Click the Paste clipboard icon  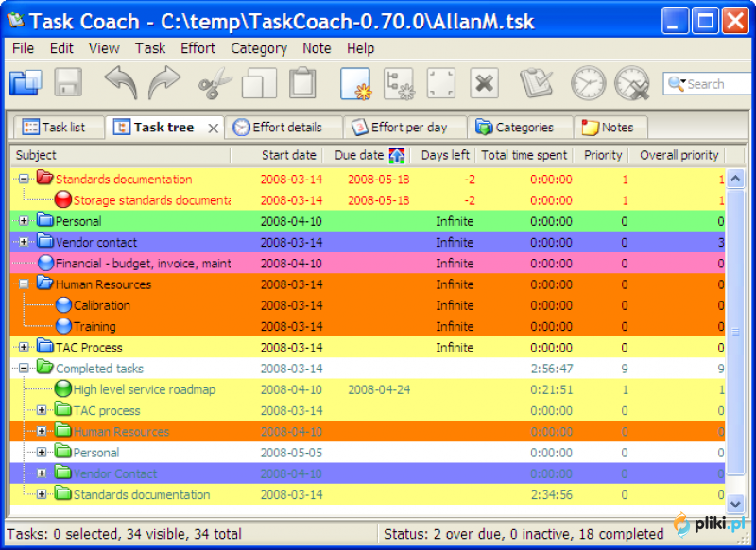[302, 83]
